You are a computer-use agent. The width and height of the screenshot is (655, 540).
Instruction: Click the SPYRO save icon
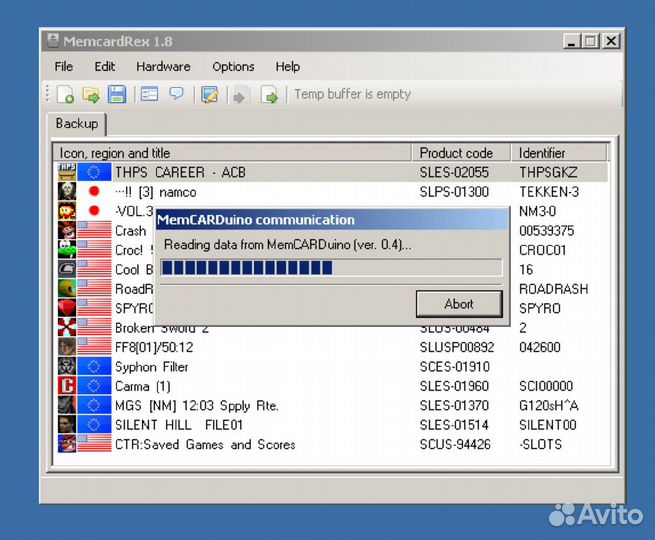[67, 308]
